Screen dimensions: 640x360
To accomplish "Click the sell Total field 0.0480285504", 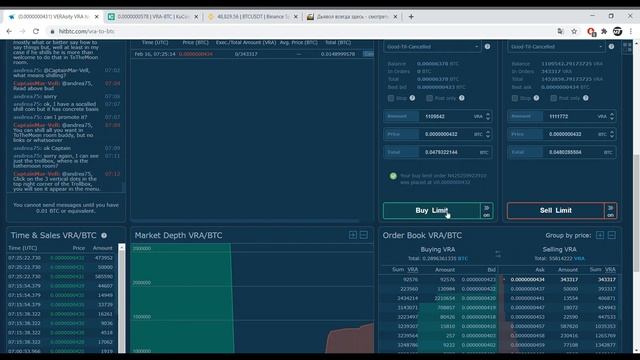I will coord(561,152).
